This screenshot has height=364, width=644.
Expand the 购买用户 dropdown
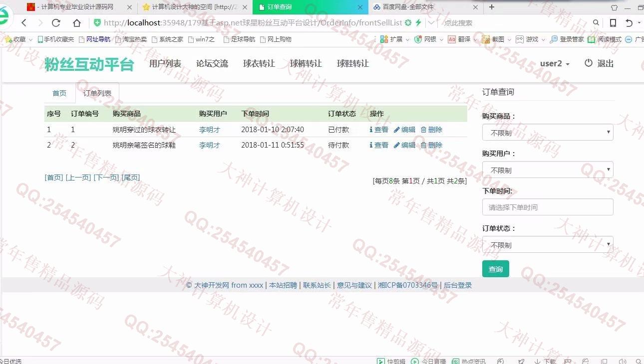click(548, 170)
